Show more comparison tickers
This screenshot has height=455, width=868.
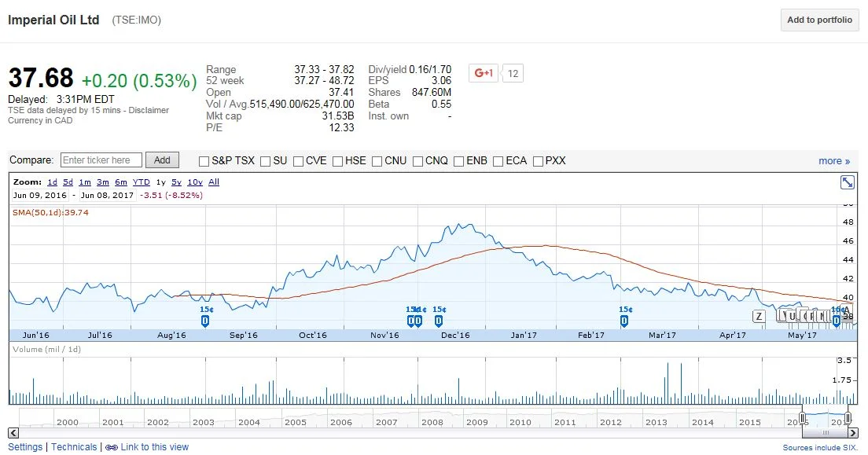pos(833,161)
